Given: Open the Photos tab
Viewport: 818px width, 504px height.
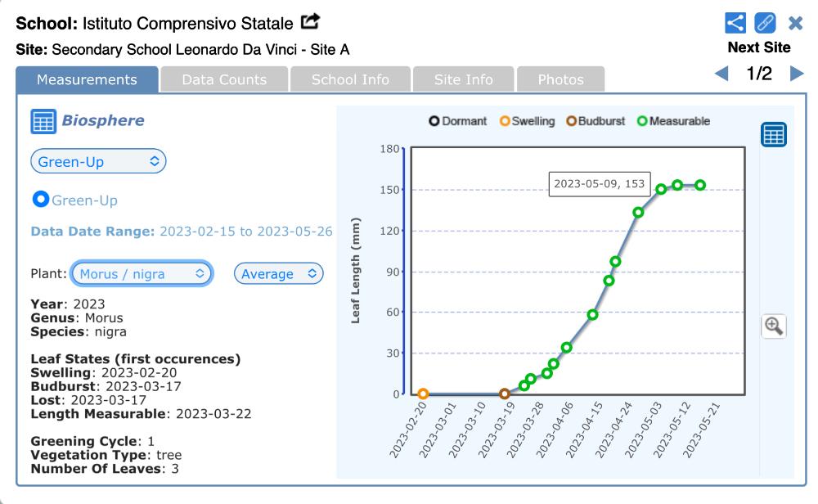Looking at the screenshot, I should (560, 79).
